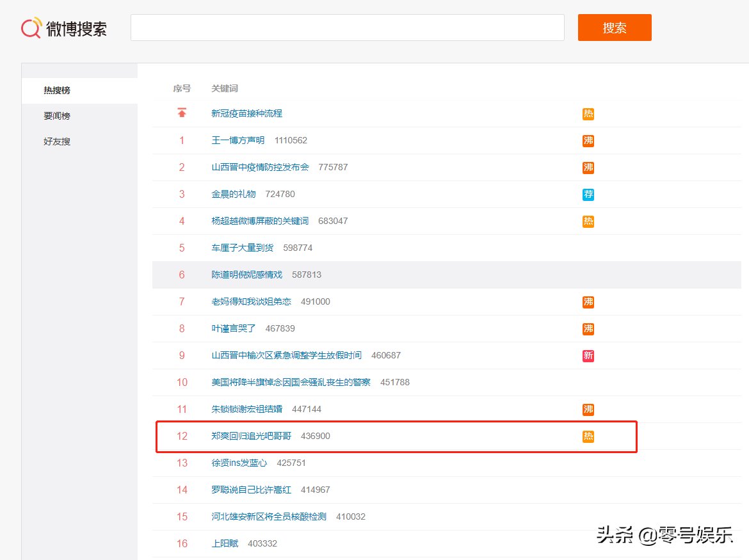This screenshot has height=560, width=749.
Task: Click the 沸 badge beside 王一博方声明
Action: pyautogui.click(x=588, y=141)
